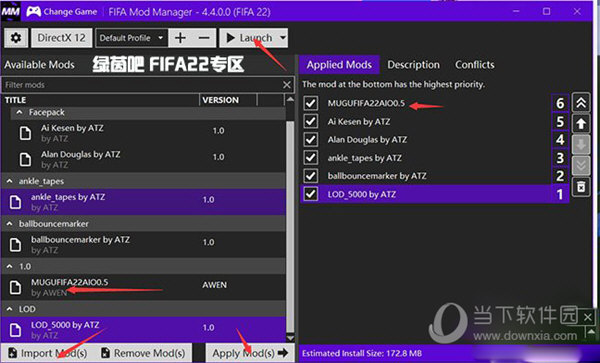Delete the selected applied mod with trash icon
Image resolution: width=600 pixels, height=363 pixels.
pyautogui.click(x=581, y=187)
